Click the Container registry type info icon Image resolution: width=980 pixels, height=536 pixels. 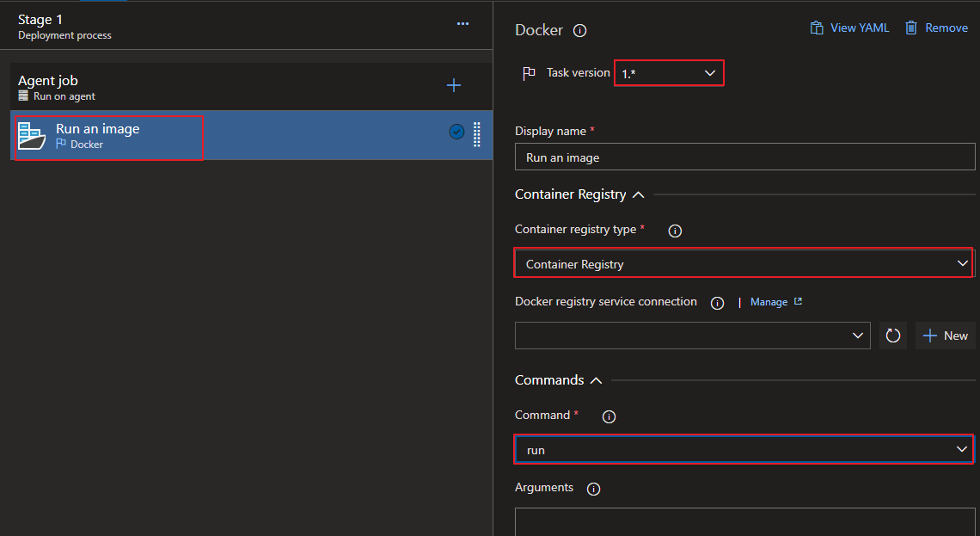pyautogui.click(x=675, y=231)
